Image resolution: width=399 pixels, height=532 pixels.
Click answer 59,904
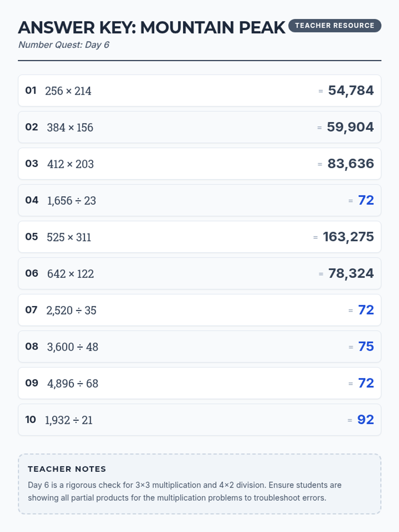coord(350,127)
